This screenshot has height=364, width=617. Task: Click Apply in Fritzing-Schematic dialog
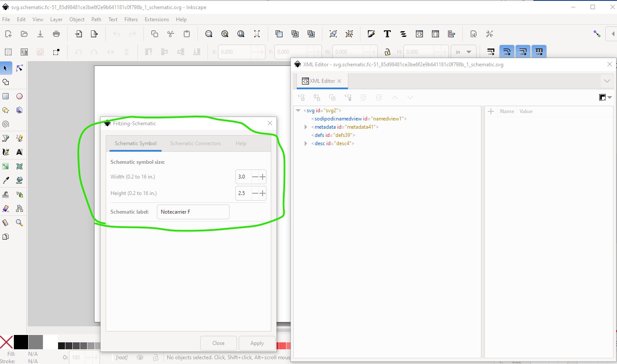coord(257,343)
